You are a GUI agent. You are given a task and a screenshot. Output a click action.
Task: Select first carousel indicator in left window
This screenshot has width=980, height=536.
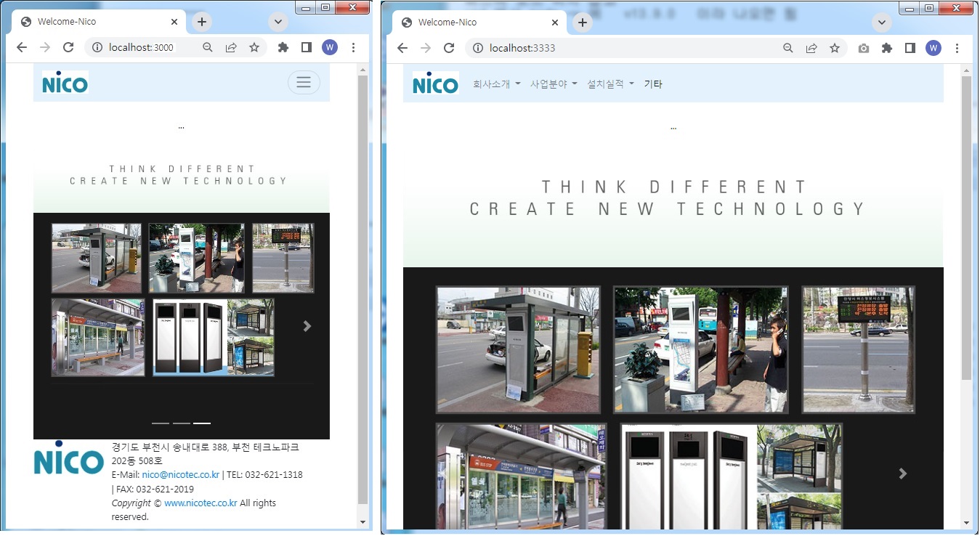161,423
